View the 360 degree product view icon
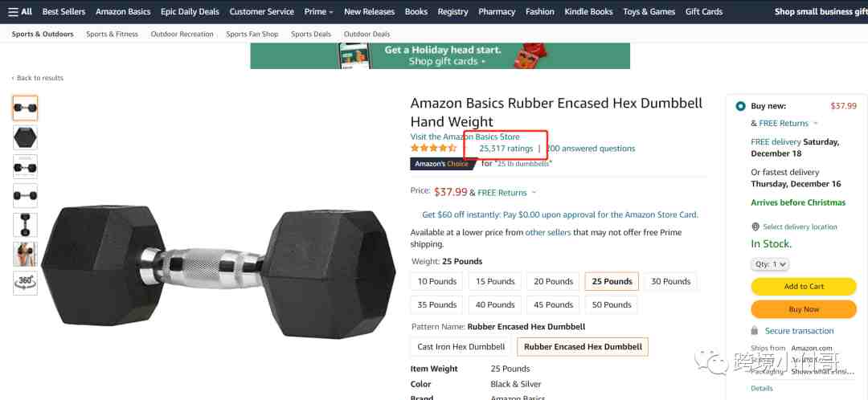The width and height of the screenshot is (868, 400). (x=26, y=283)
